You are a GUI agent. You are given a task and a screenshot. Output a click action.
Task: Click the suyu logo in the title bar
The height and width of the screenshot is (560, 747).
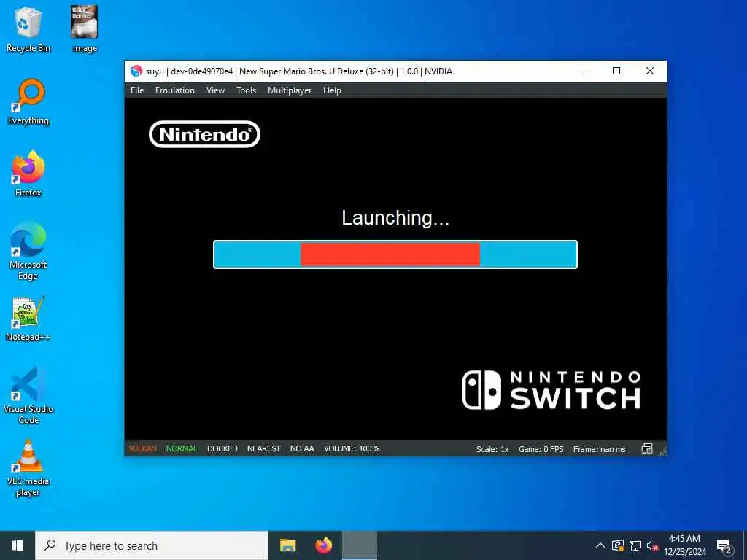(136, 71)
